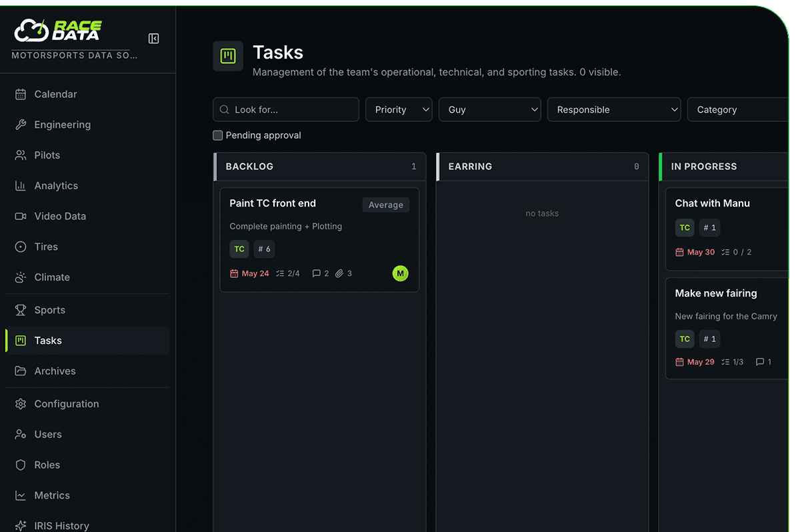Click the 0 / 2 checklist count
The height and width of the screenshot is (532, 796).
click(742, 252)
